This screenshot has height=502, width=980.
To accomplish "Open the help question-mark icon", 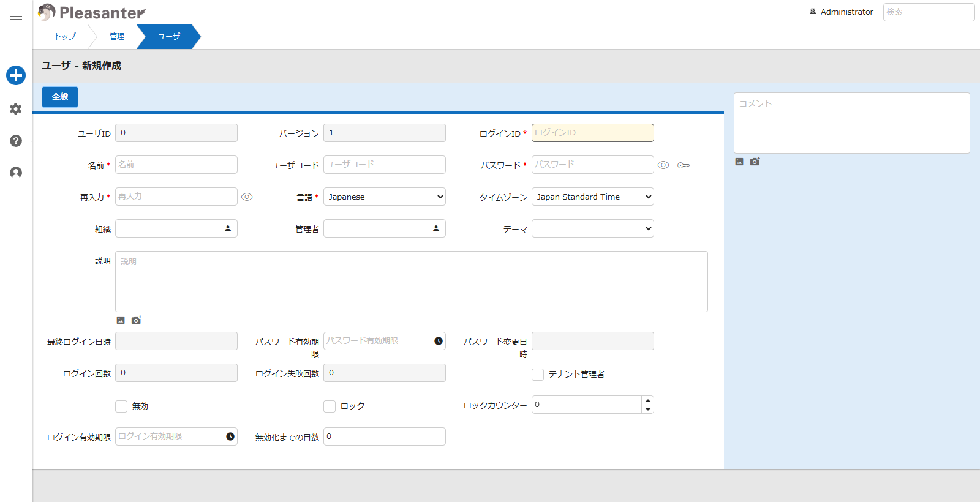I will (16, 141).
